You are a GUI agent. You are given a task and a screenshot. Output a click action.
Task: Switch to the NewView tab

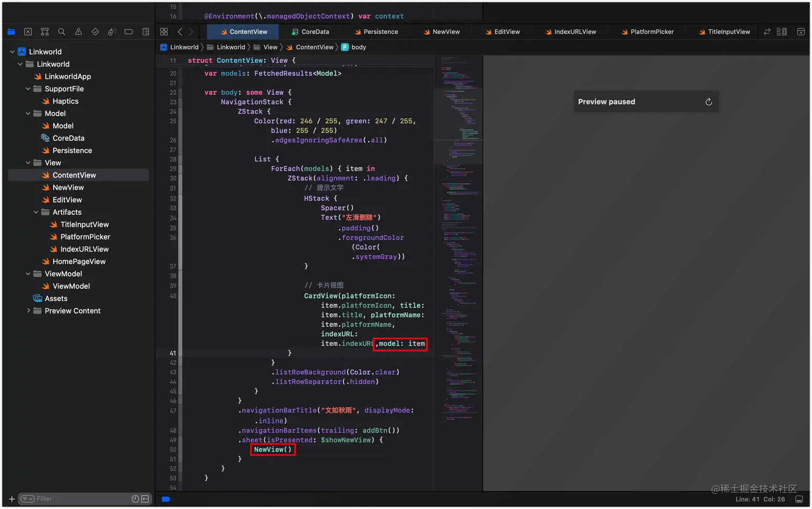coord(441,32)
